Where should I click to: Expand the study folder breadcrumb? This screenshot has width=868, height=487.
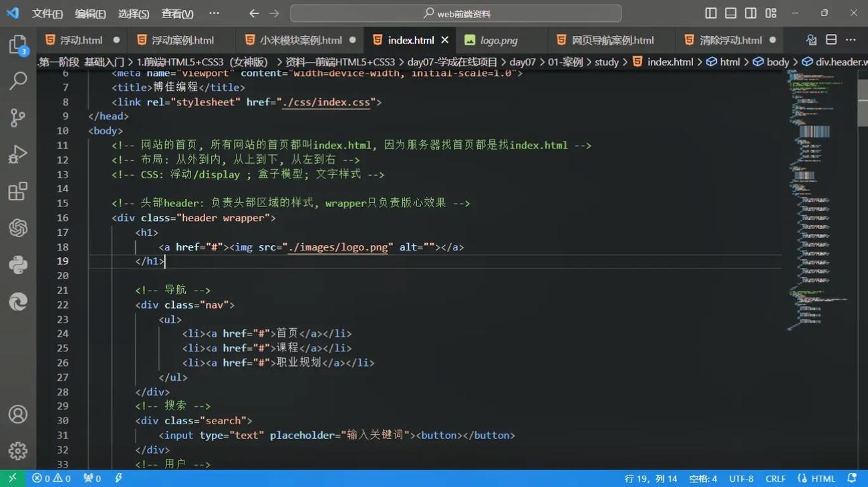click(x=606, y=62)
